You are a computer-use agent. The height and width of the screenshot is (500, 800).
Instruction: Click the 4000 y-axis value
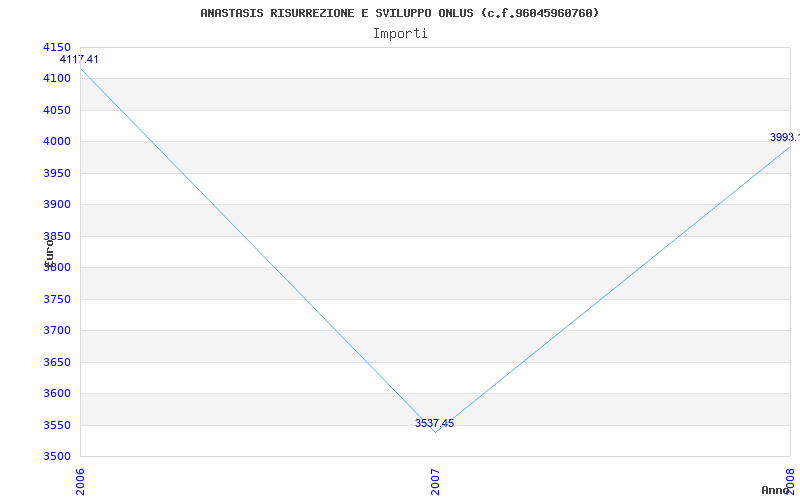click(x=56, y=142)
